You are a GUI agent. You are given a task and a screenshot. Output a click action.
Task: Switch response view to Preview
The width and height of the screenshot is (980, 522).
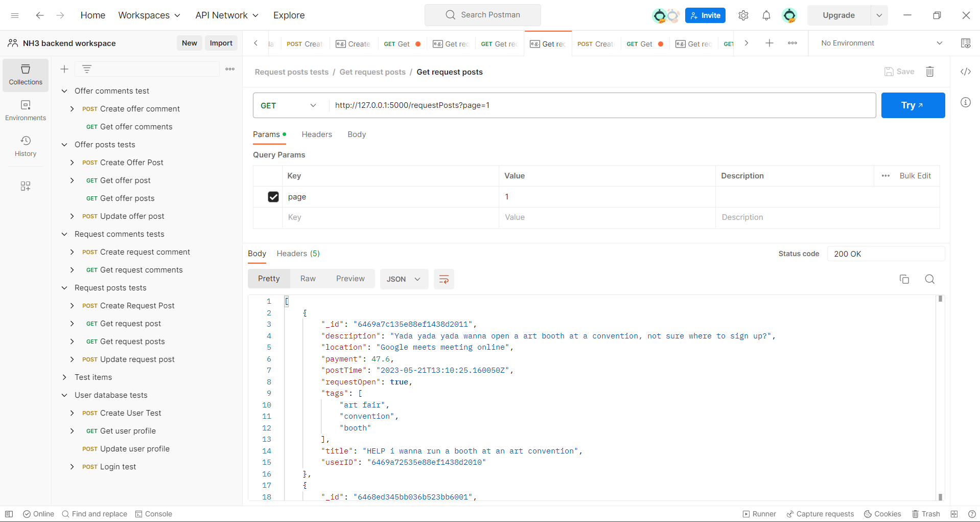(351, 279)
